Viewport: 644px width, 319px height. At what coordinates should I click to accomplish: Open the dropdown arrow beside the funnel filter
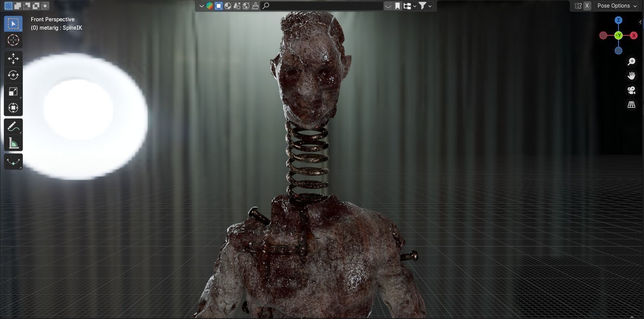430,6
